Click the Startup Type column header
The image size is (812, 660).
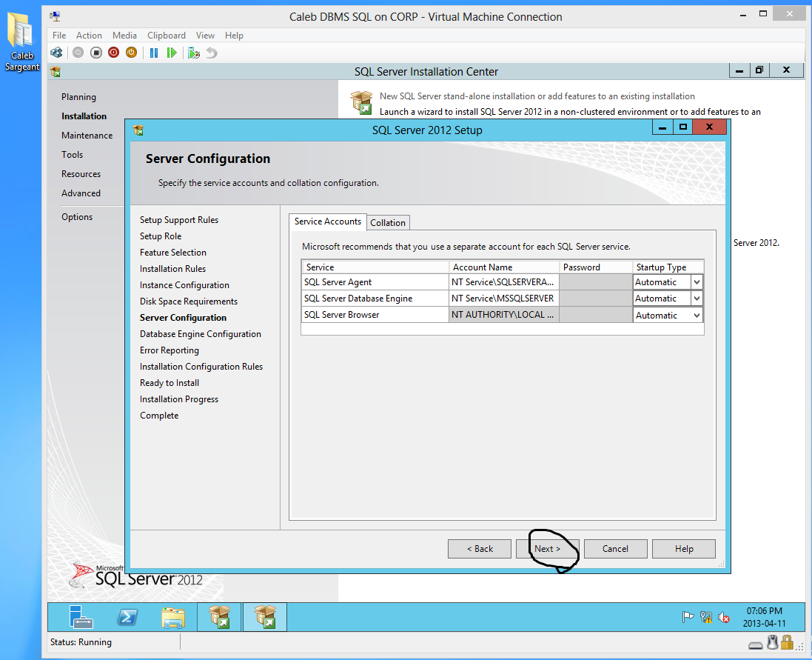[668, 267]
